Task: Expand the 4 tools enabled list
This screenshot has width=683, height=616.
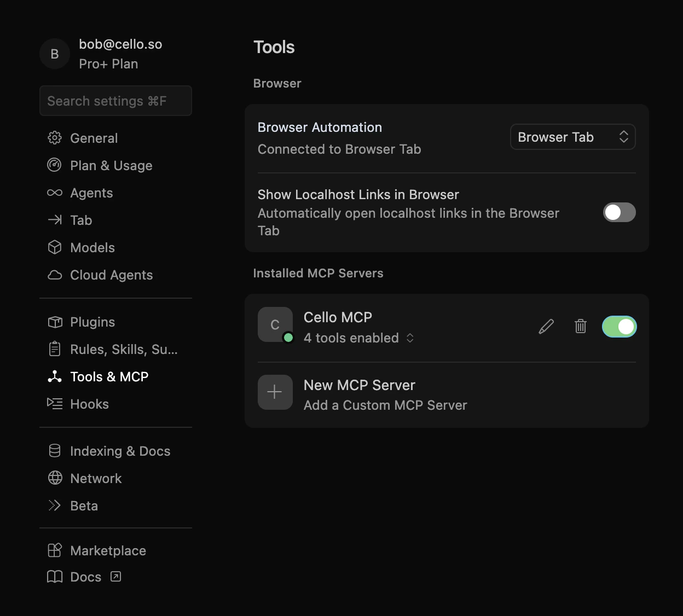Action: 410,338
